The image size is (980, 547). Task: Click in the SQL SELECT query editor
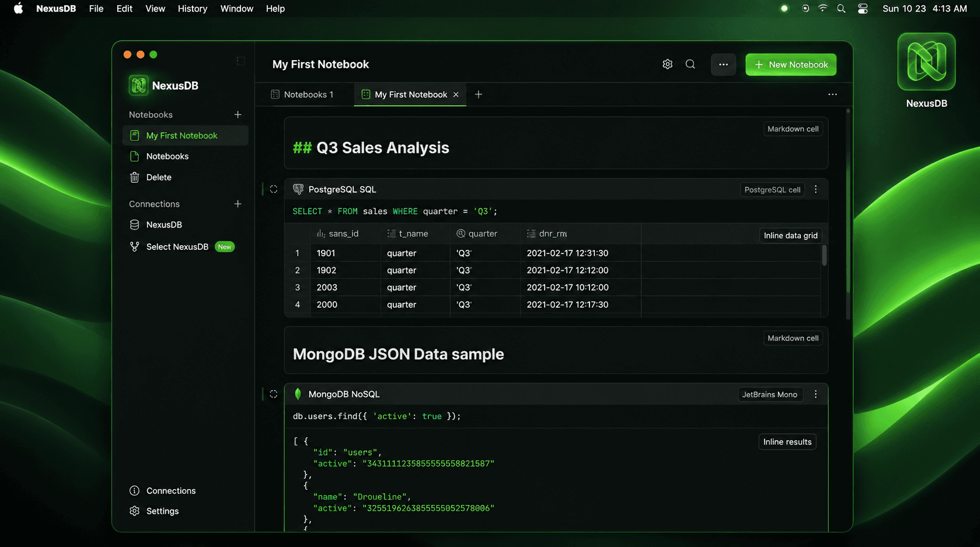(395, 211)
